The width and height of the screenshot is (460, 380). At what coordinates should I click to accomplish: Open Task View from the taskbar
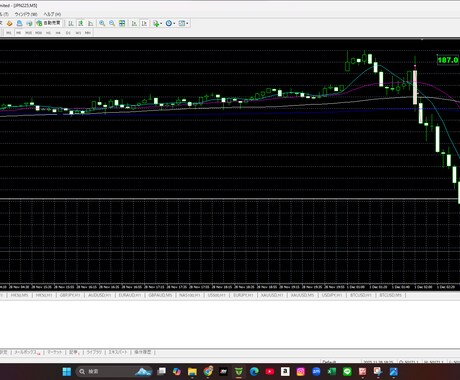click(162, 371)
